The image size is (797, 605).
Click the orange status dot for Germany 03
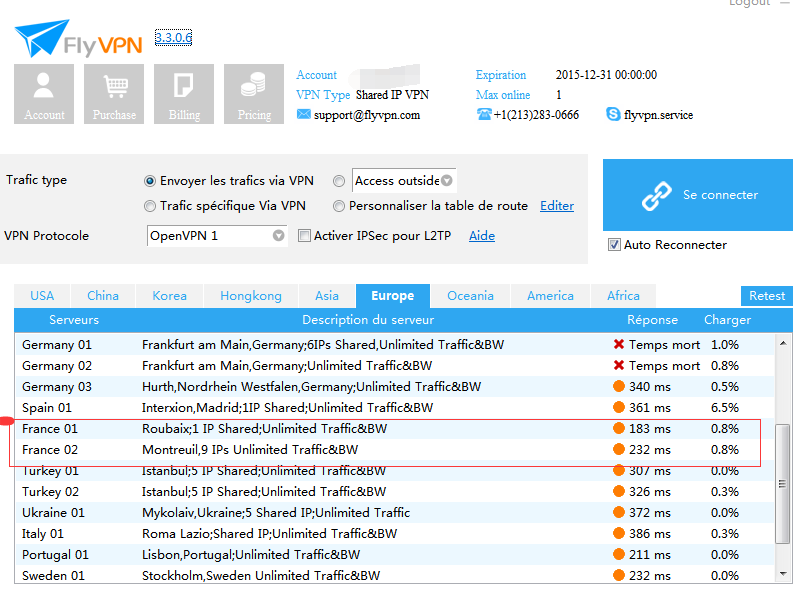click(x=619, y=386)
